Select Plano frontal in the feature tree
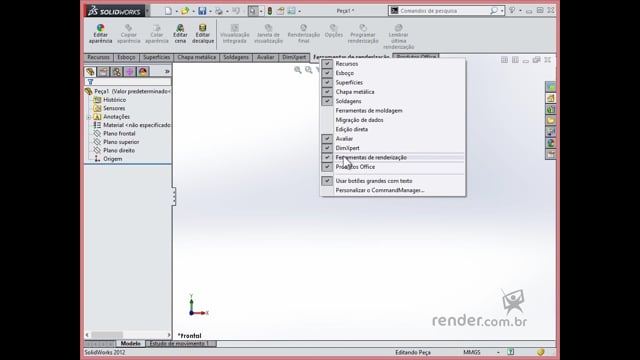The image size is (640, 360). [x=119, y=133]
